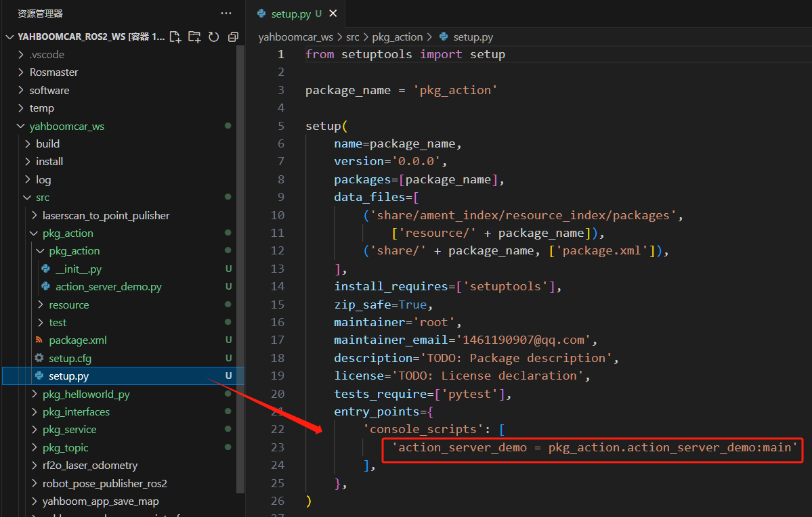Click yahboomcar_ws in the breadcrumb

point(296,37)
